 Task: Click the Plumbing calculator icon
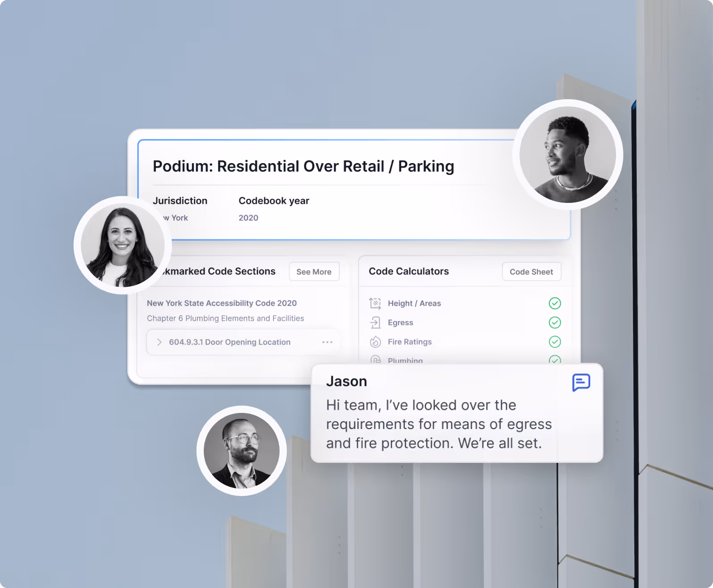(375, 360)
